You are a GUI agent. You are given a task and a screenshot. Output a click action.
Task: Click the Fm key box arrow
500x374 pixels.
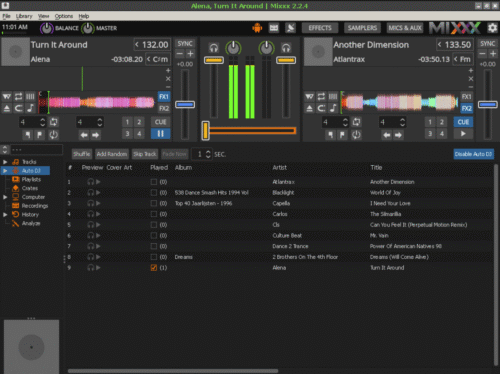pyautogui.click(x=456, y=59)
